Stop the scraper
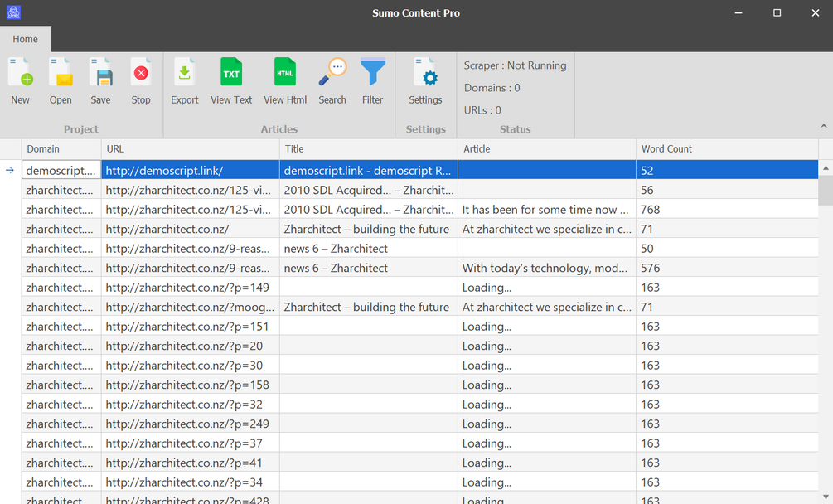The height and width of the screenshot is (504, 833). pyautogui.click(x=141, y=81)
